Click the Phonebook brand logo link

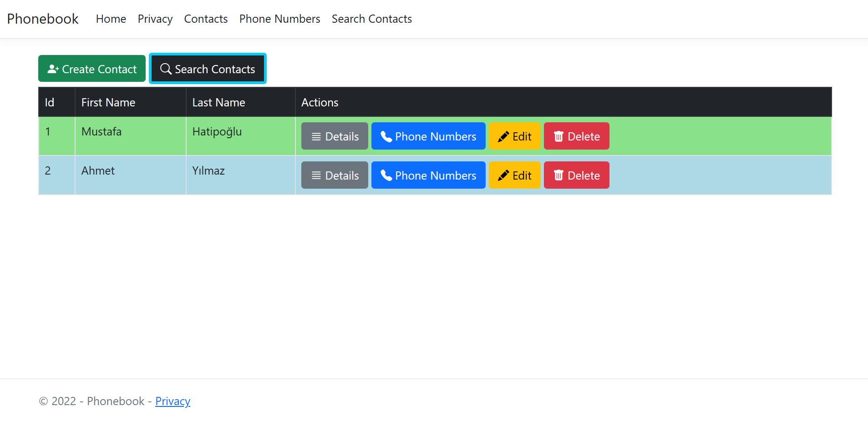tap(43, 19)
